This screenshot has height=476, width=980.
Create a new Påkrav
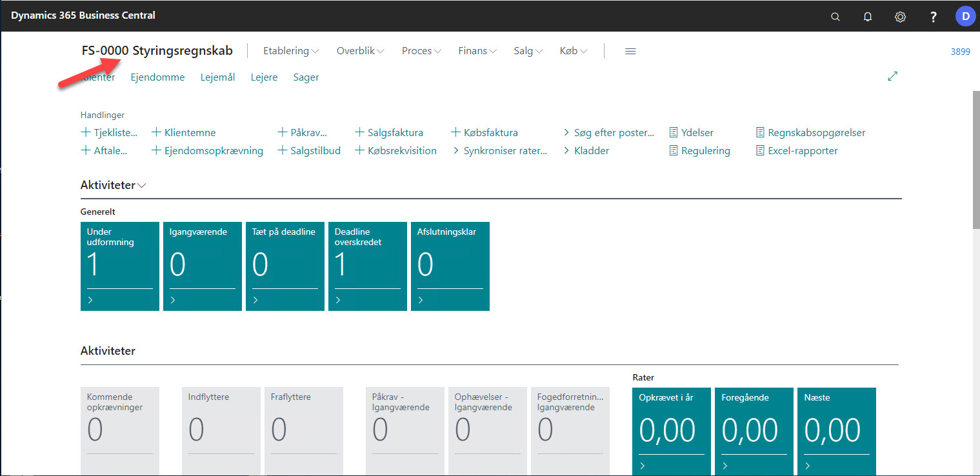[303, 133]
